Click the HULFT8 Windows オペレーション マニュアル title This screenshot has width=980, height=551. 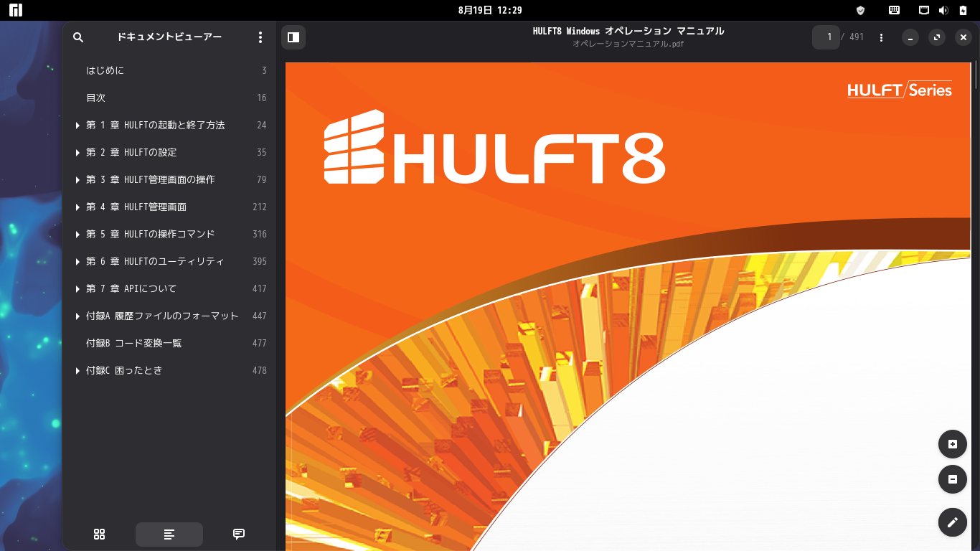[x=628, y=31]
